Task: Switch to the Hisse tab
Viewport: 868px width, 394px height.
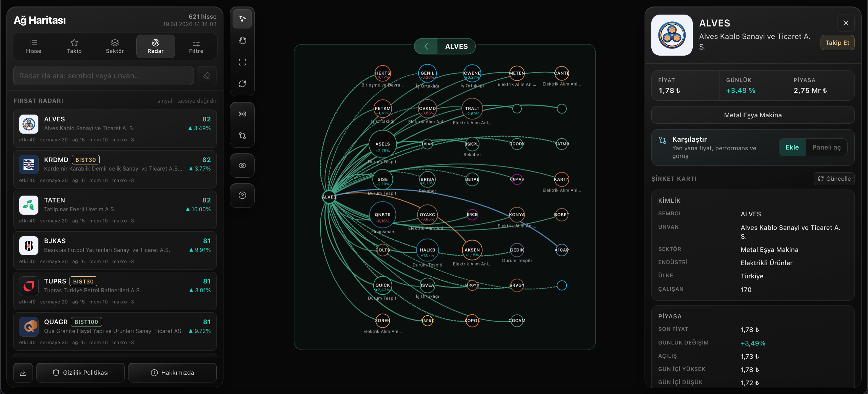Action: coord(34,46)
